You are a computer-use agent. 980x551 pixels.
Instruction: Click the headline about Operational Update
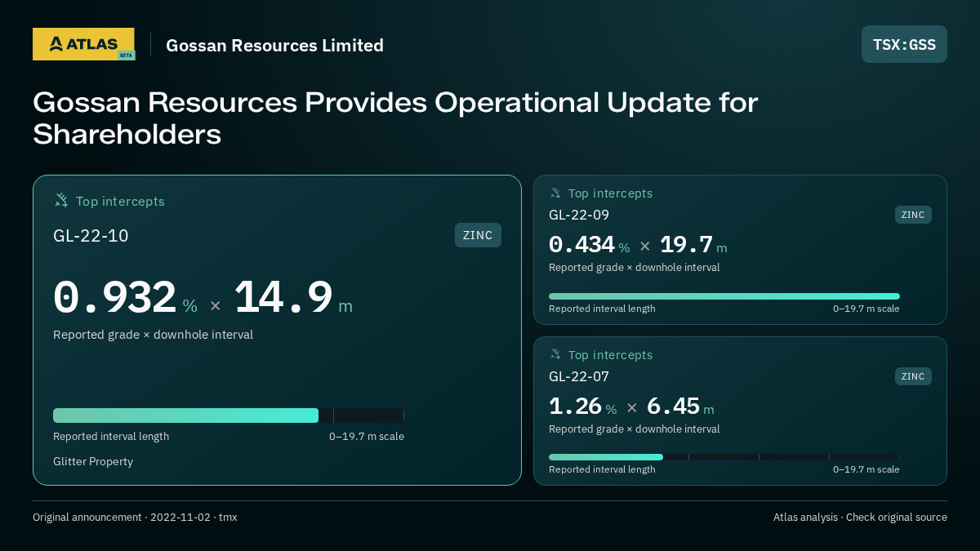click(x=395, y=118)
